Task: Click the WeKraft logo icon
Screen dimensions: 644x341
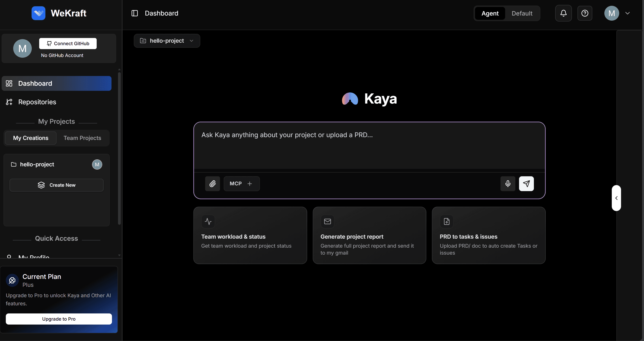Action: (38, 13)
